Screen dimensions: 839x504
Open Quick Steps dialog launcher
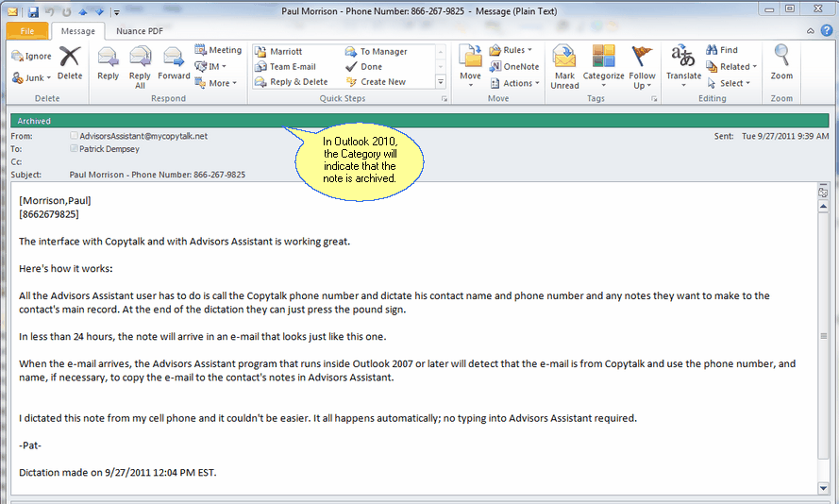[x=445, y=99]
